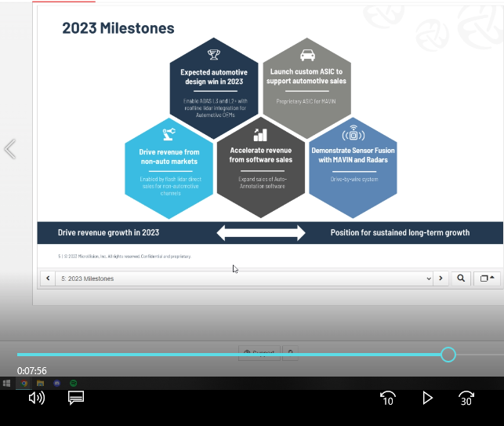Play the video

[427, 398]
